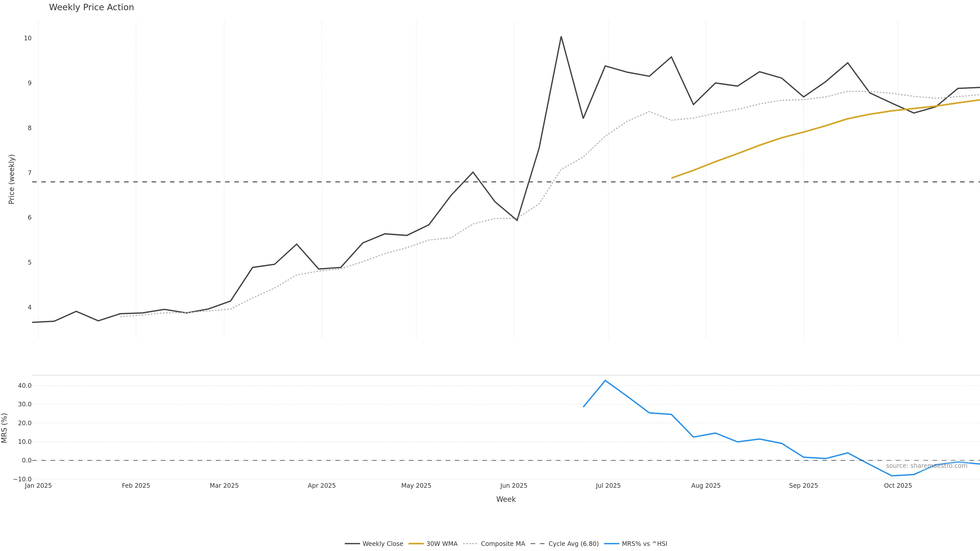Click the gold 30W WMA legend line swatch
The image size is (980, 551).
pos(416,544)
